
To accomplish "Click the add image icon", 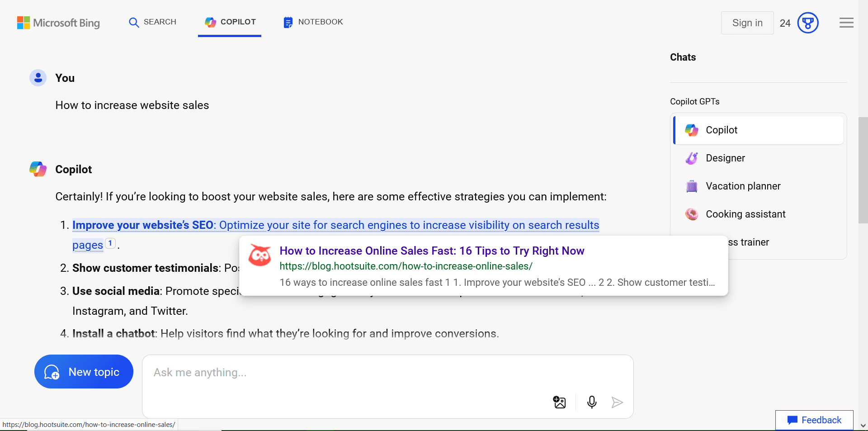I will [559, 402].
